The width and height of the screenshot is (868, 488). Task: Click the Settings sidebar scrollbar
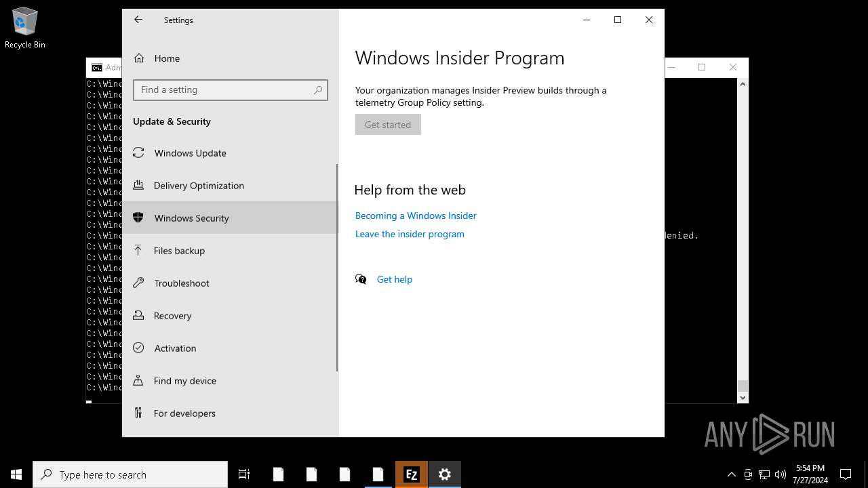click(x=337, y=268)
